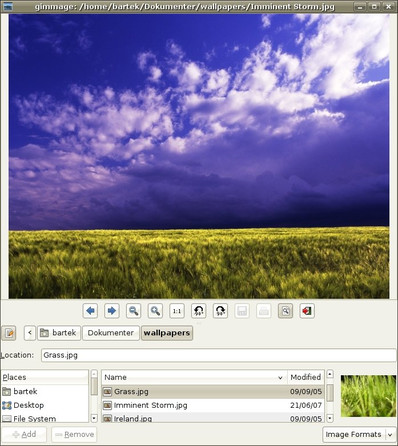Set zoom to 1:1 actual size

[x=177, y=311]
